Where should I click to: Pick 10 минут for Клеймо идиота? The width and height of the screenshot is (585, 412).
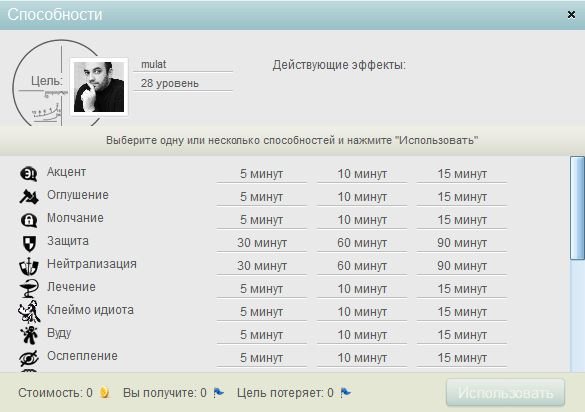click(362, 312)
